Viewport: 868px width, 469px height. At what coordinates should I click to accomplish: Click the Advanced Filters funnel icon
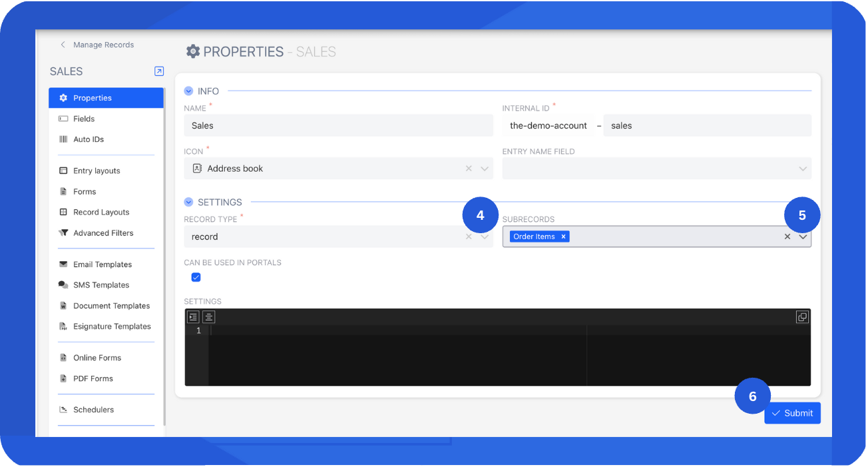point(63,233)
